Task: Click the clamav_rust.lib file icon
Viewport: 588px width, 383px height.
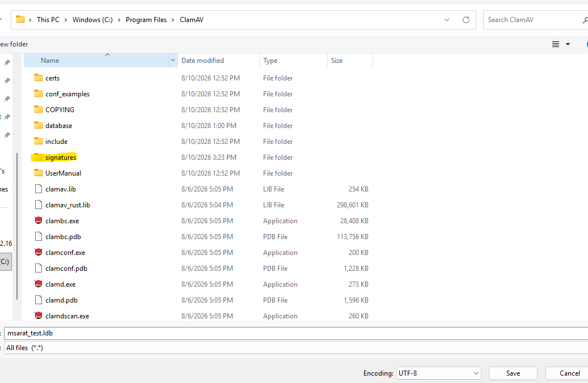Action: click(38, 205)
